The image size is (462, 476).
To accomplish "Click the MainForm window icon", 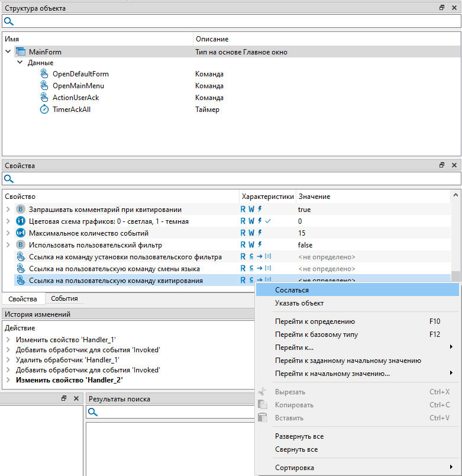I will pos(21,52).
